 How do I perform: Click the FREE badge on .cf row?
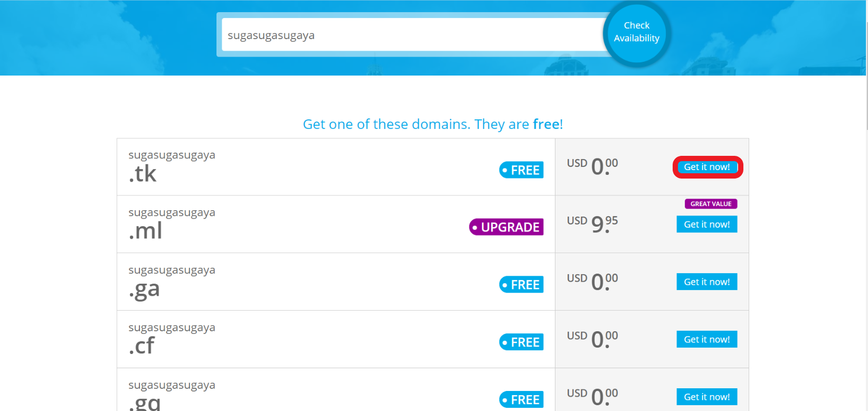522,342
